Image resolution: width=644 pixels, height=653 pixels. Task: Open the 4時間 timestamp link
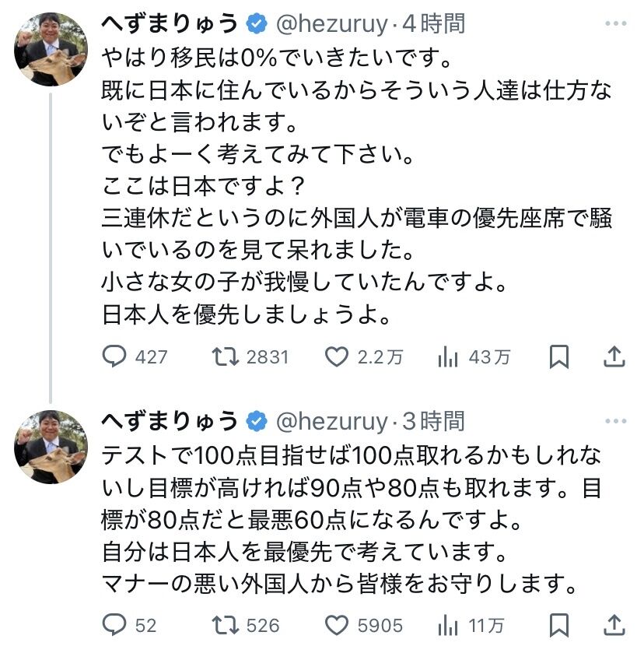click(432, 24)
